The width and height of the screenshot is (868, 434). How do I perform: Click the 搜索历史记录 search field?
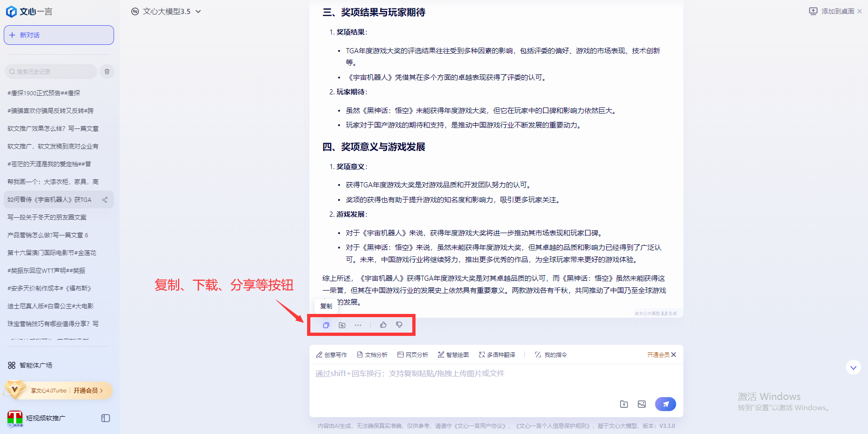pos(50,71)
